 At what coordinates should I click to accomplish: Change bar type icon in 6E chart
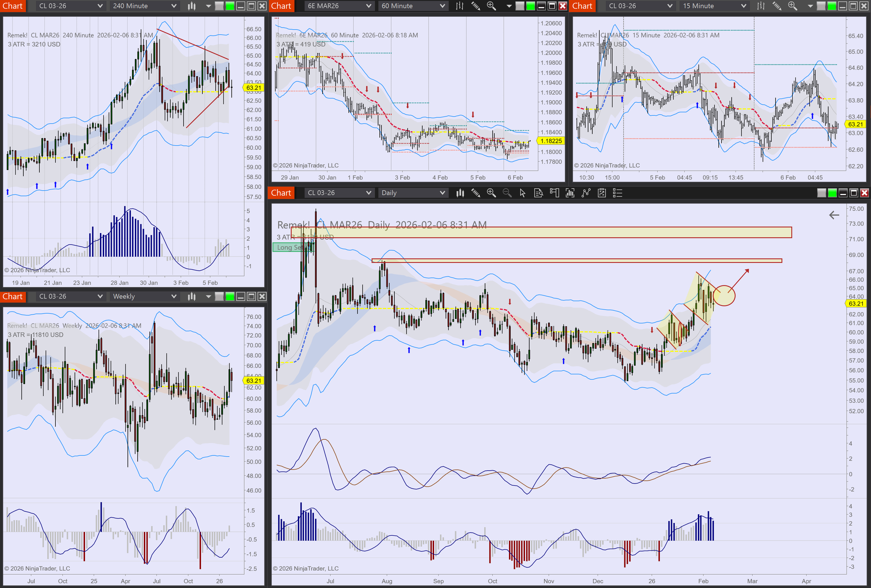(460, 6)
